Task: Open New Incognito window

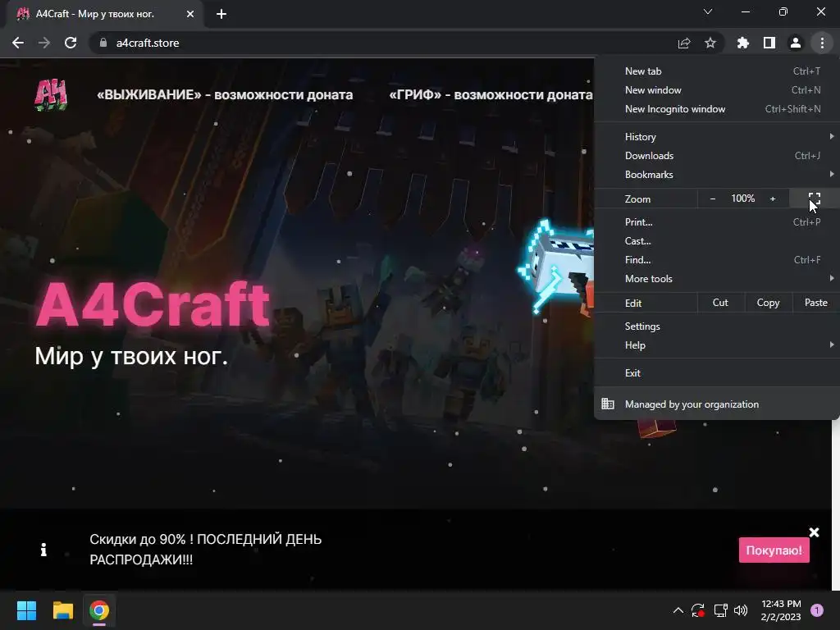Action: (x=717, y=109)
